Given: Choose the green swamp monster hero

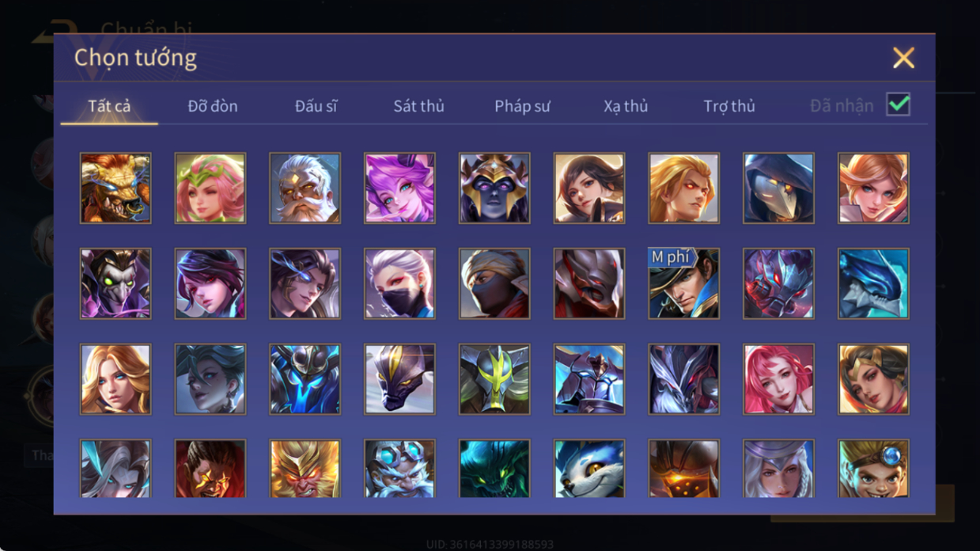Looking at the screenshot, I should [494, 469].
